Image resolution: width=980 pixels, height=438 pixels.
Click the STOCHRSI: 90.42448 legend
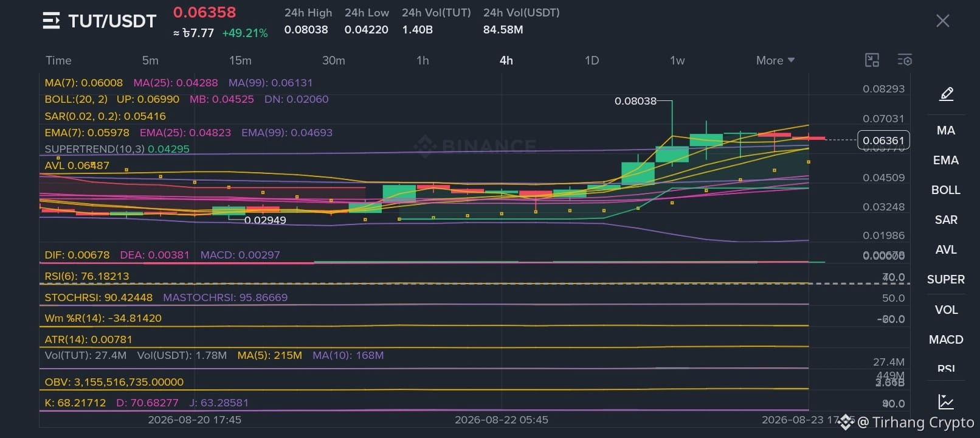98,297
